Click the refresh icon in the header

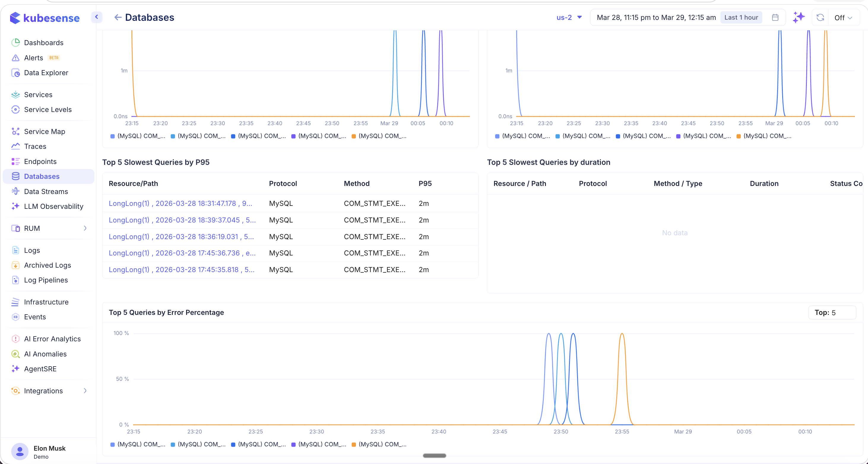coord(820,17)
